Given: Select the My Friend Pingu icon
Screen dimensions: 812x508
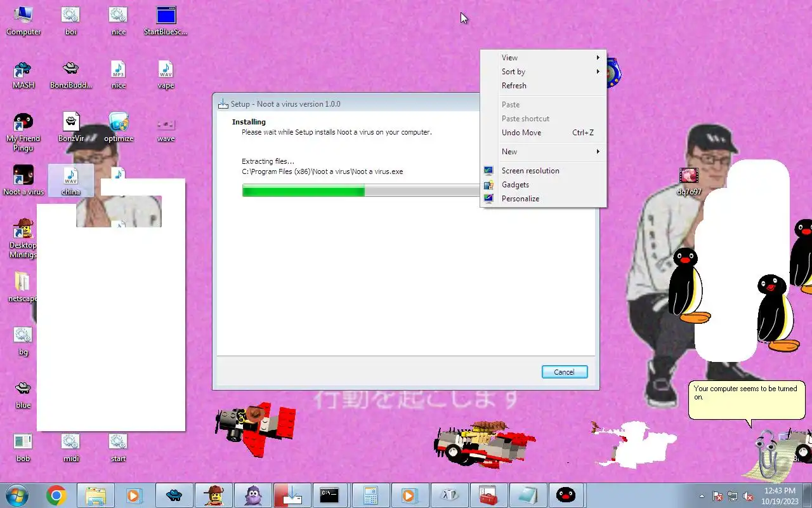Looking at the screenshot, I should tap(23, 132).
